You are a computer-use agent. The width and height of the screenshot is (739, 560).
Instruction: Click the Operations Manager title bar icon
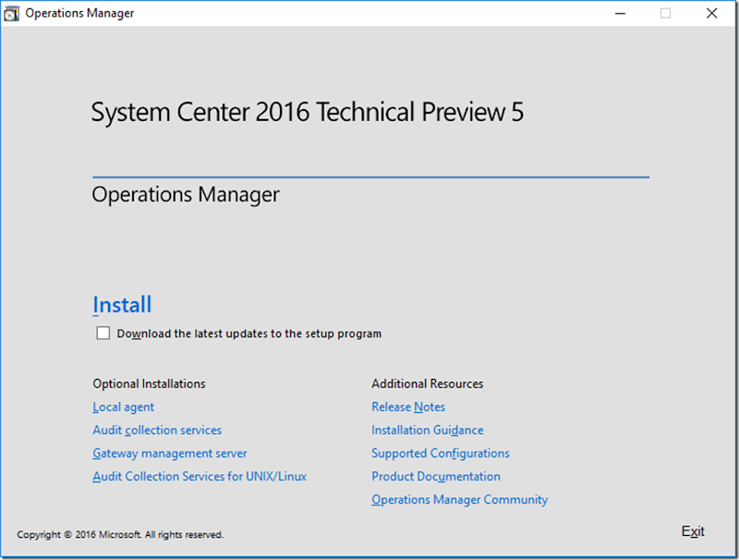[11, 13]
